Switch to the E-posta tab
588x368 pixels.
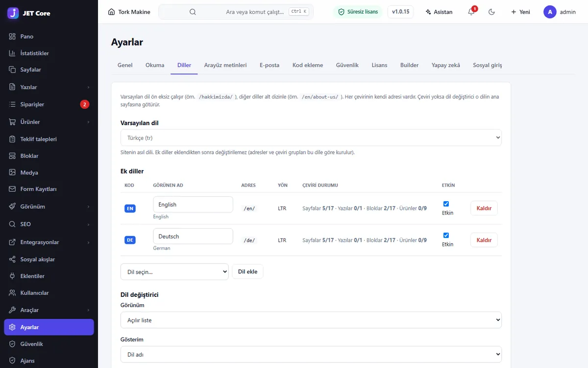tap(269, 65)
